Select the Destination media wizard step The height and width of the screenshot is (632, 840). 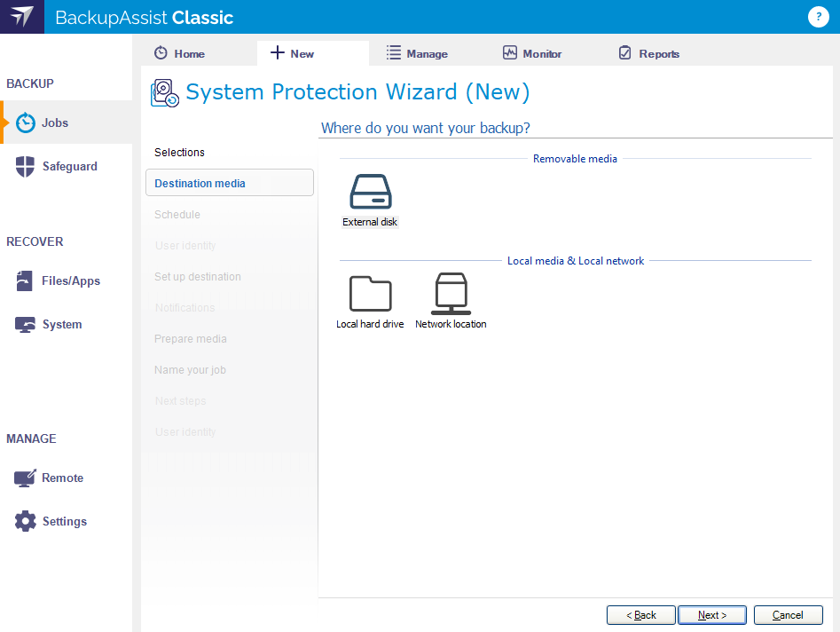229,183
